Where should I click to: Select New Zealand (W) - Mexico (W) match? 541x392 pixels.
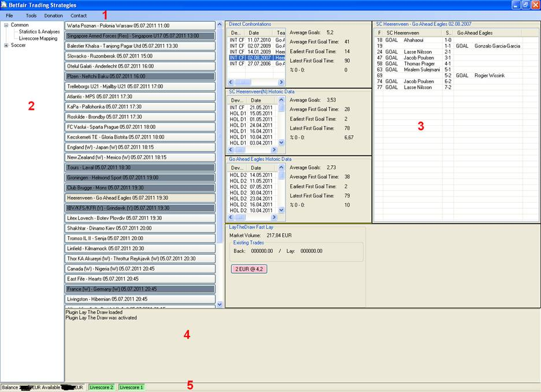pyautogui.click(x=140, y=157)
